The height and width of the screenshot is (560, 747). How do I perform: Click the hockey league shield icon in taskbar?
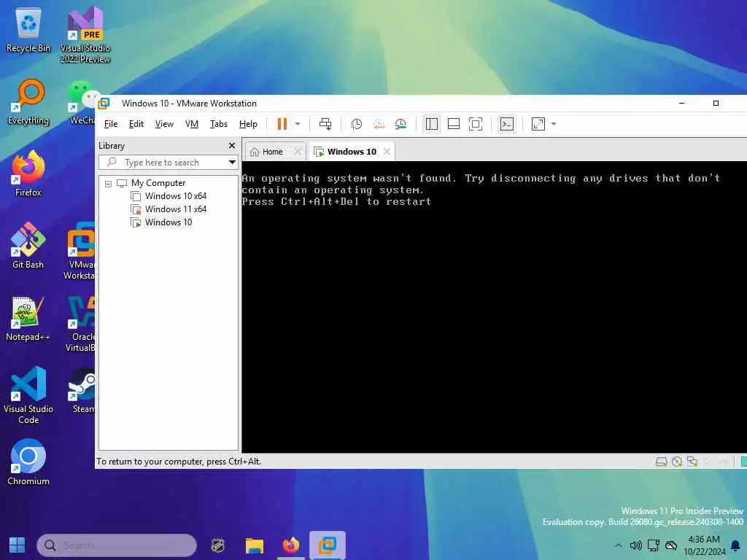217,545
